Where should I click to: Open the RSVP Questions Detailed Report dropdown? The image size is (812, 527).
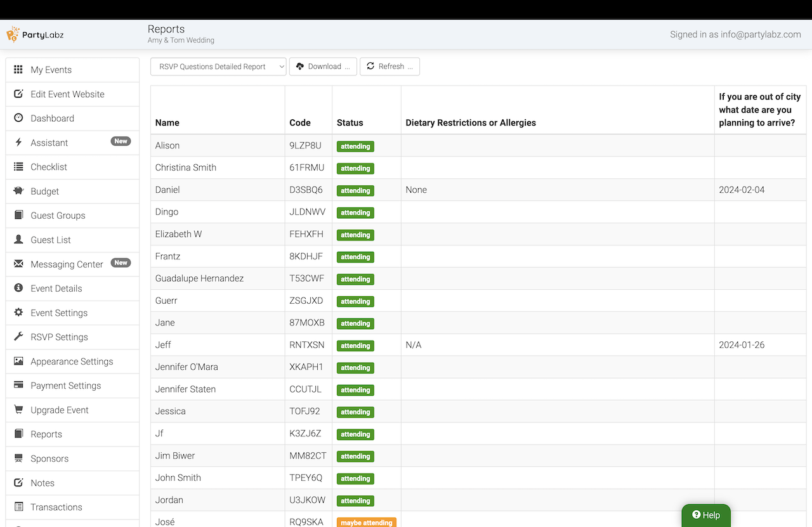coord(218,67)
